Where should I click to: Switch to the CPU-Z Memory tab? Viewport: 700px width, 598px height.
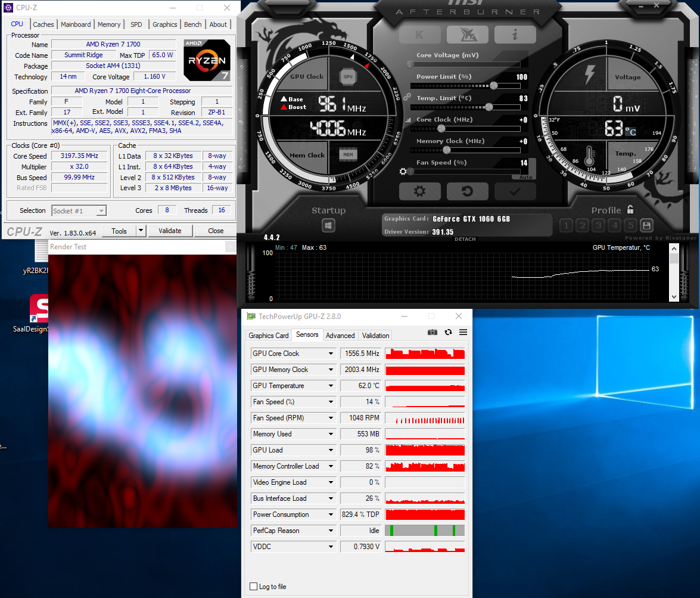[x=109, y=24]
